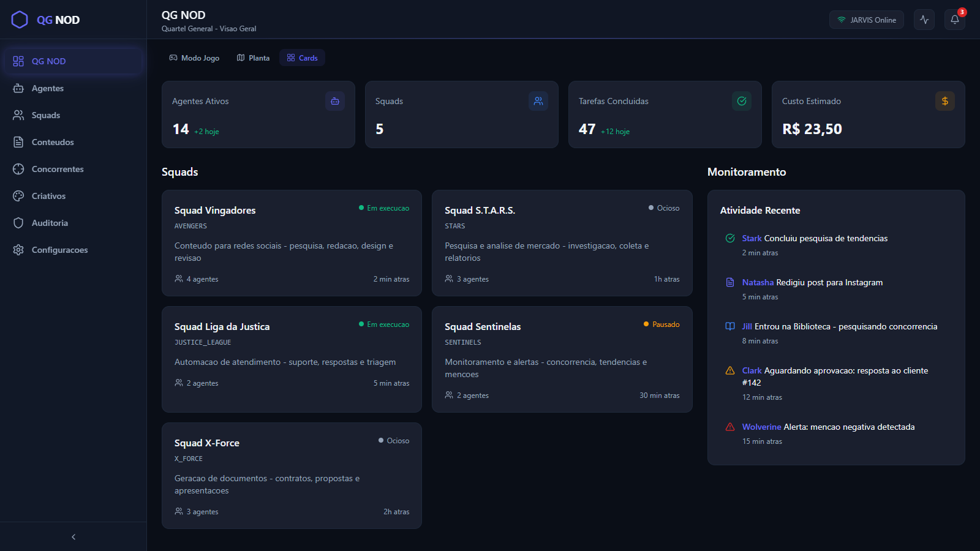Screen dimensions: 980x551
Task: Click the agents icon in Squad X-Force card
Action: (x=179, y=511)
